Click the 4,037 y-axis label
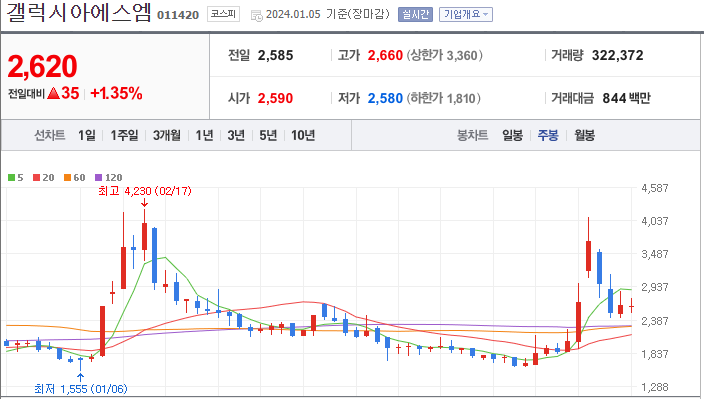This screenshot has height=399, width=704. [x=655, y=221]
